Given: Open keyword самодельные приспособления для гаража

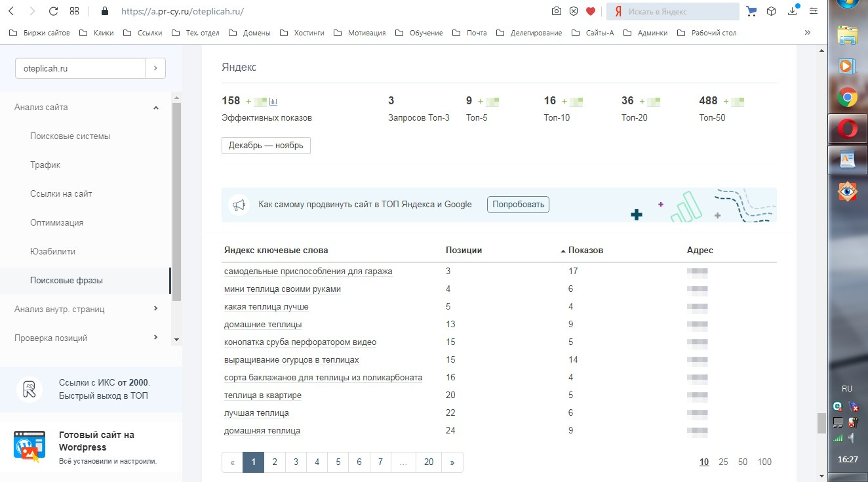Looking at the screenshot, I should (x=308, y=271).
